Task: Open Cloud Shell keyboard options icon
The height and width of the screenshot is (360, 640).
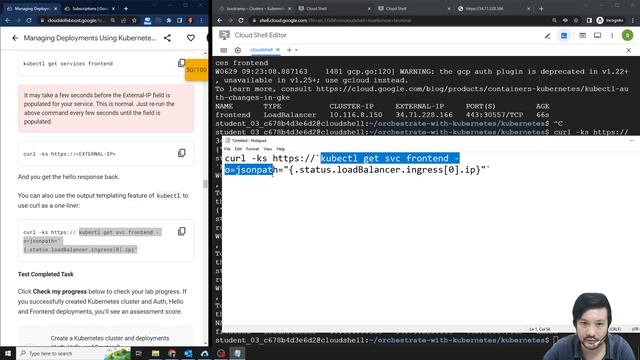Action: click(x=224, y=50)
